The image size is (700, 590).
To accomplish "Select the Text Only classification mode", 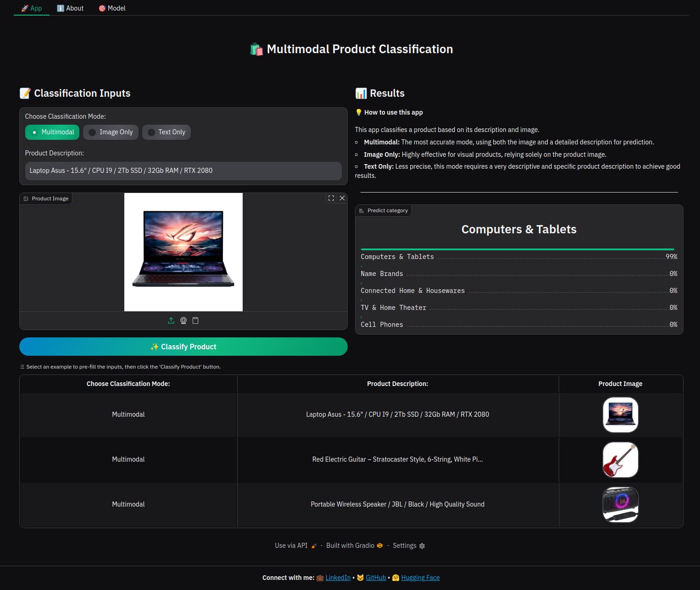I will click(x=167, y=132).
